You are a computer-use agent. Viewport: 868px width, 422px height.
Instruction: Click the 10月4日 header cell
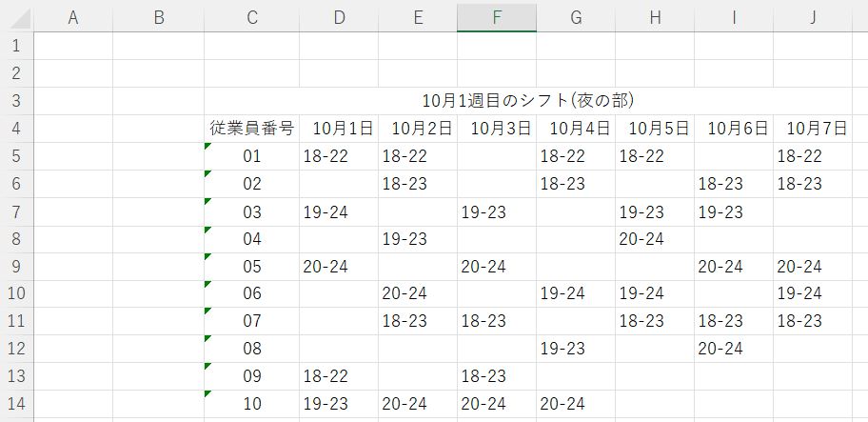(x=575, y=128)
